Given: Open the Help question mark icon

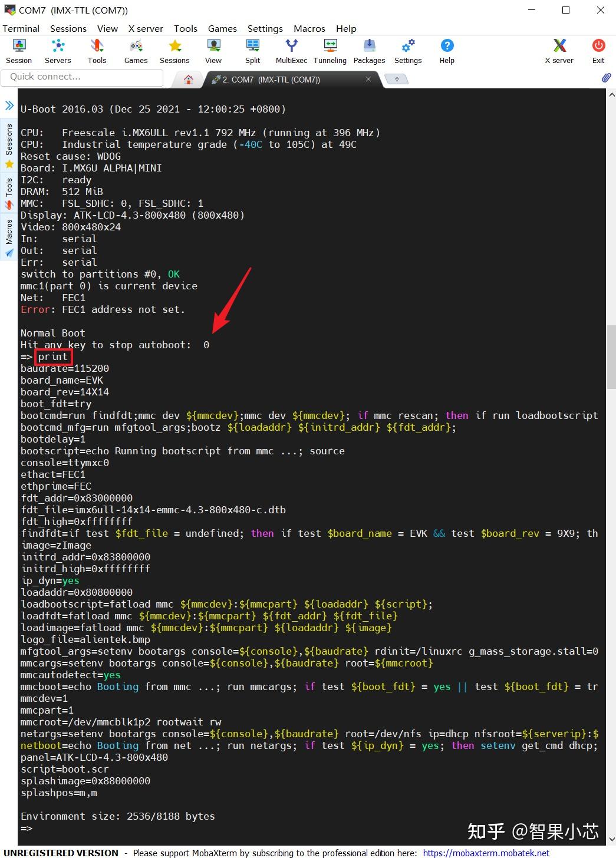Looking at the screenshot, I should coord(447,51).
